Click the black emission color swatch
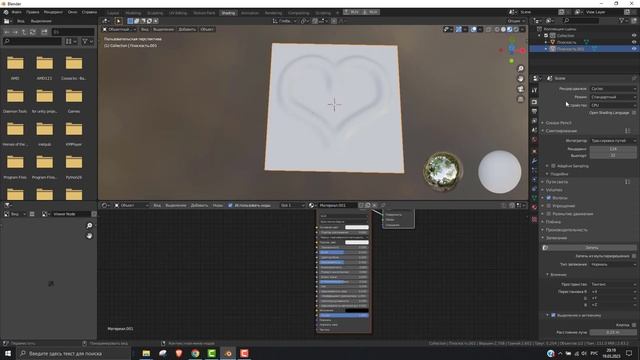Image resolution: width=640 pixels, height=360 pixels. pos(357,311)
